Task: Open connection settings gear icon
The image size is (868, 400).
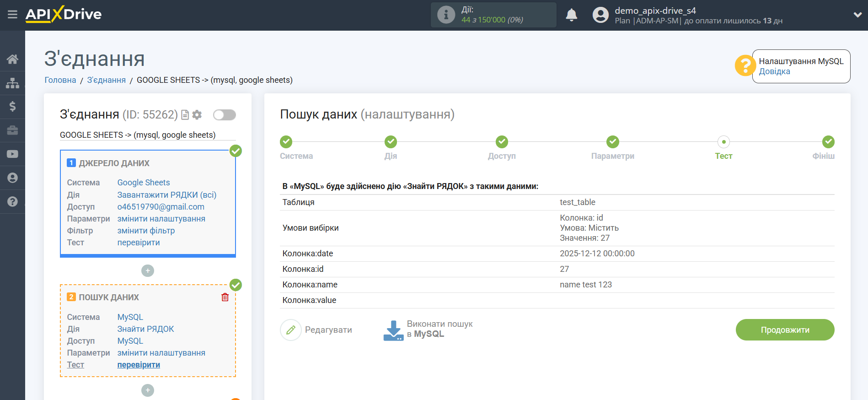Action: click(197, 115)
